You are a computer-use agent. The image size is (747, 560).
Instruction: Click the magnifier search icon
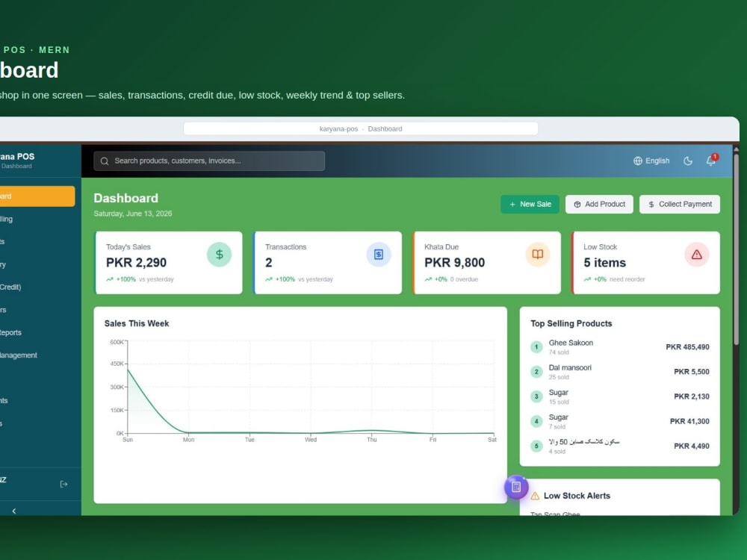coord(105,161)
